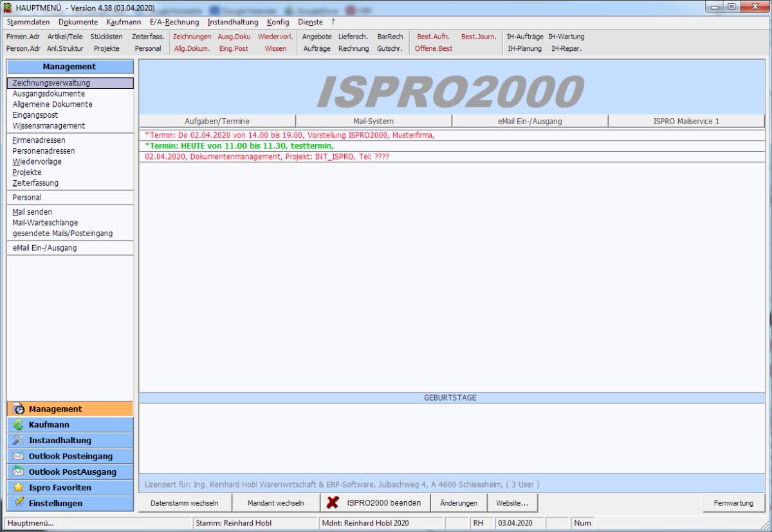
Task: Open the Kaufmann section via its sidebar icon
Action: click(18, 425)
